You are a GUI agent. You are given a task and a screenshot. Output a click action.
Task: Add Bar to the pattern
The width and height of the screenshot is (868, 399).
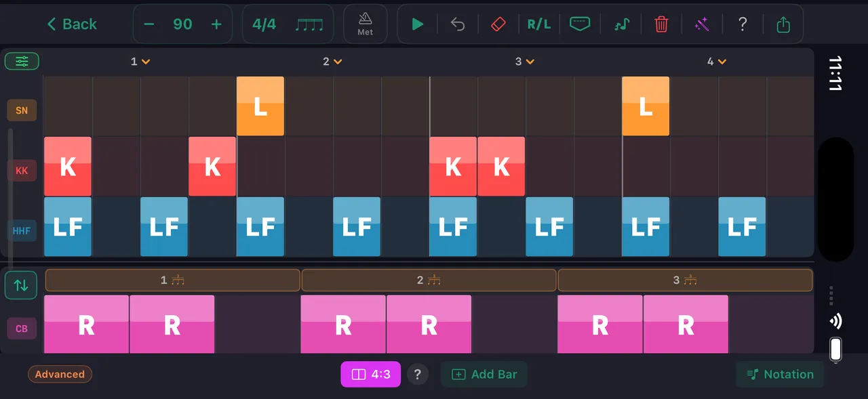(484, 374)
